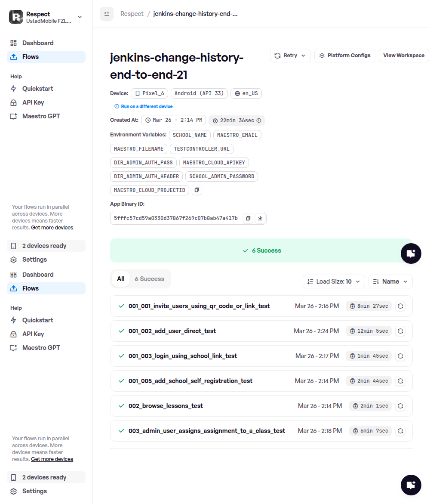Image resolution: width=430 pixels, height=504 pixels.
Task: Open the Respect workspace switcher dropdown
Action: 80,17
